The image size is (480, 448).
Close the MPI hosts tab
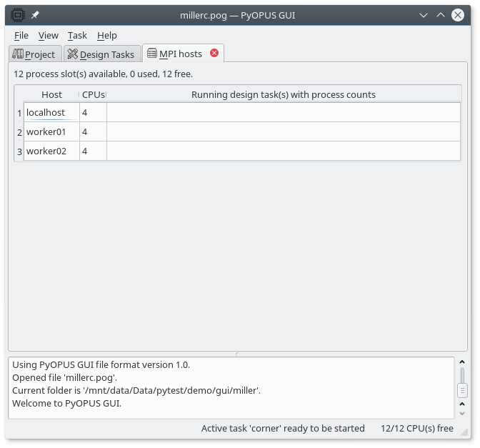(x=214, y=54)
